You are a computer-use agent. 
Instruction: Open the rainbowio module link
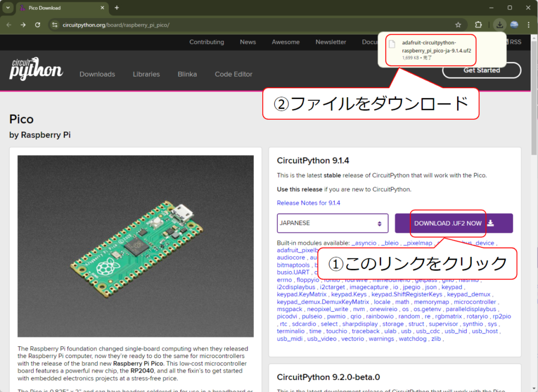379,316
